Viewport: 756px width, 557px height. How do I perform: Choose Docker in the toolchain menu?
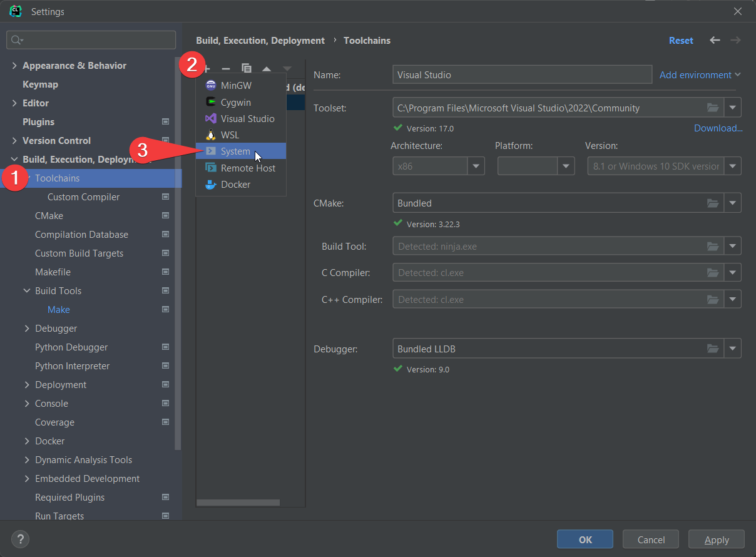235,185
